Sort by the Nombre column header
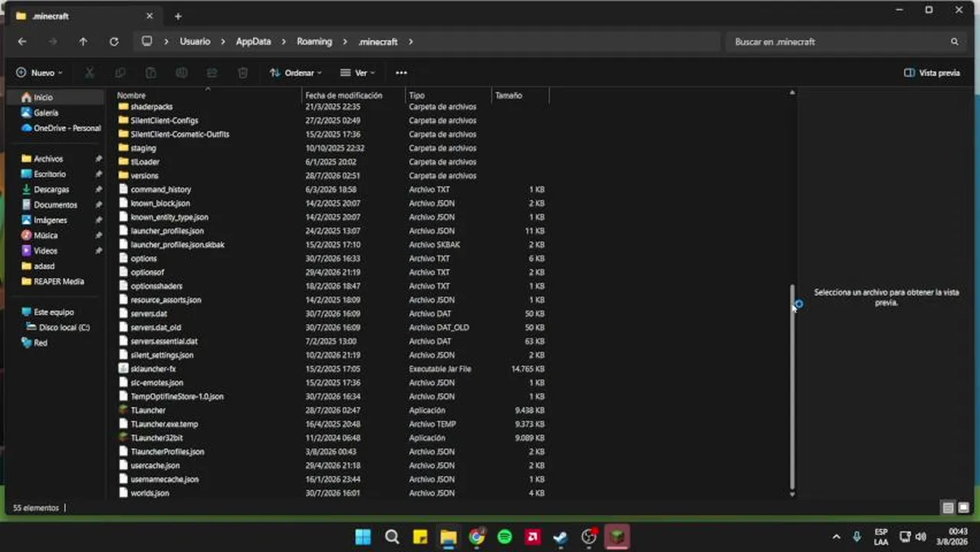Screen dimensions: 980x552 point(208,95)
